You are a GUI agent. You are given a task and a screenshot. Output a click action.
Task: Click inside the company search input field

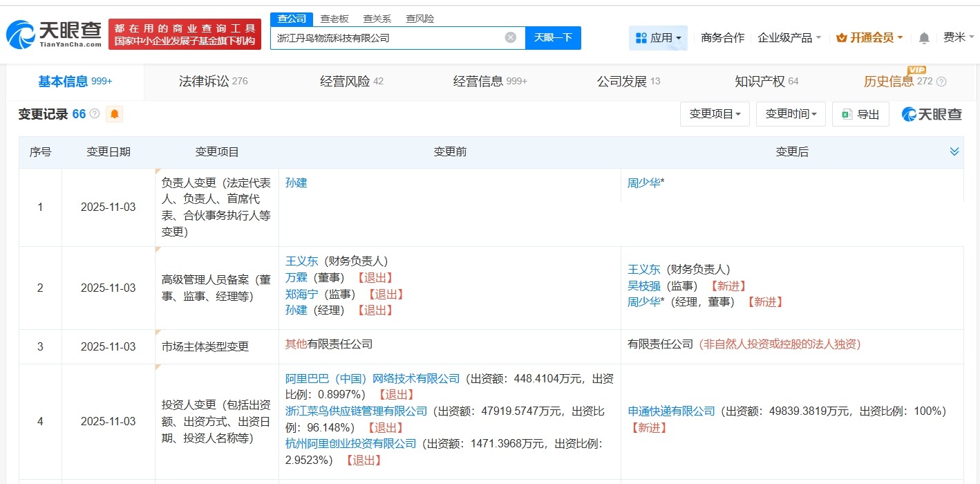click(394, 38)
